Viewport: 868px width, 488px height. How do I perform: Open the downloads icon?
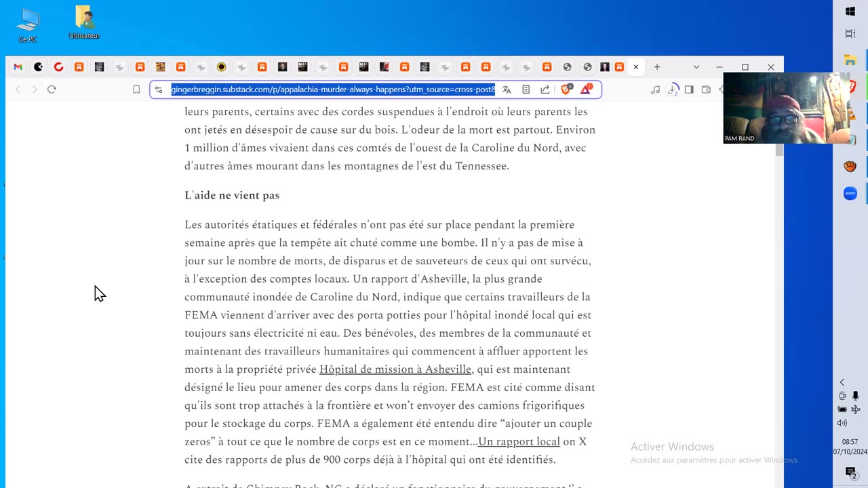tap(673, 89)
